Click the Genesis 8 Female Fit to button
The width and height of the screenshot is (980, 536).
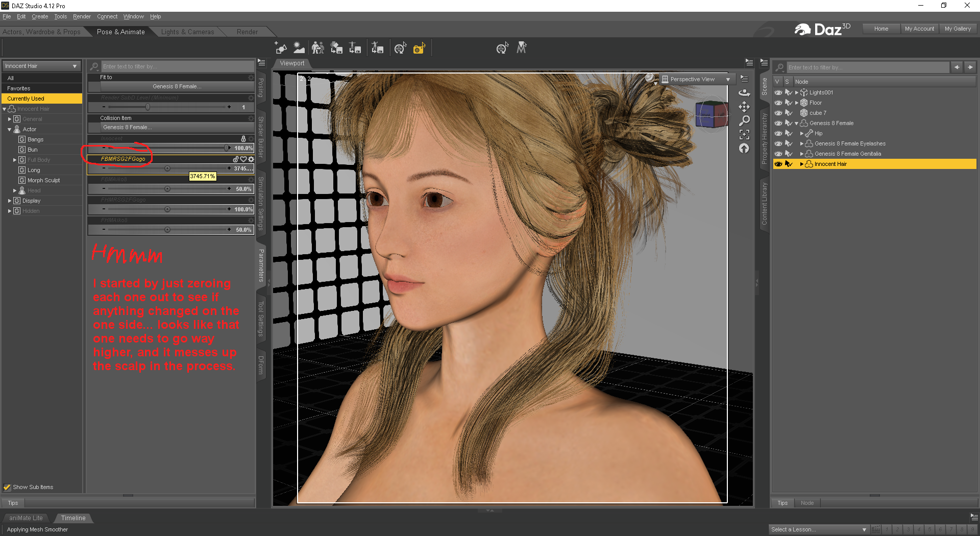(177, 86)
